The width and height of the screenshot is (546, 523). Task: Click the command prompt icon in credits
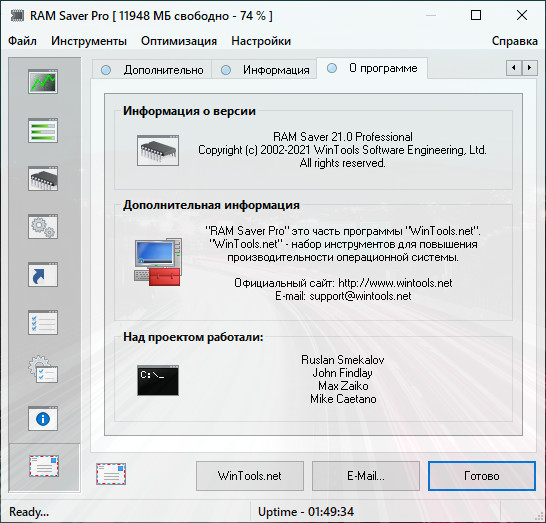[x=158, y=381]
